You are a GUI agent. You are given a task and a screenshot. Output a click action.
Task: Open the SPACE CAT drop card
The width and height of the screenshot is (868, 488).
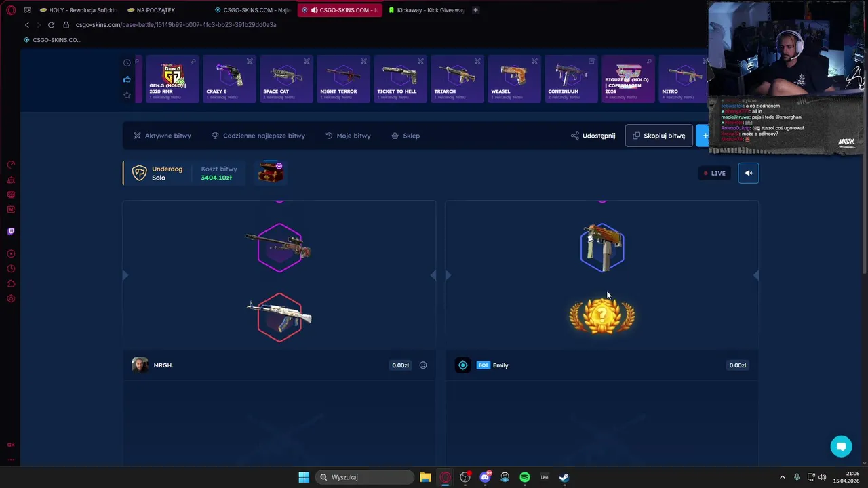pyautogui.click(x=286, y=79)
